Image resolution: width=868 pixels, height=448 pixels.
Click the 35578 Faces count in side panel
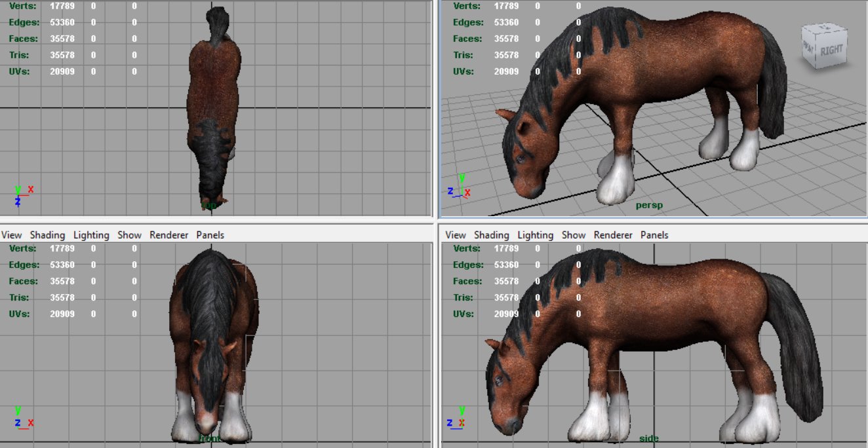[506, 281]
